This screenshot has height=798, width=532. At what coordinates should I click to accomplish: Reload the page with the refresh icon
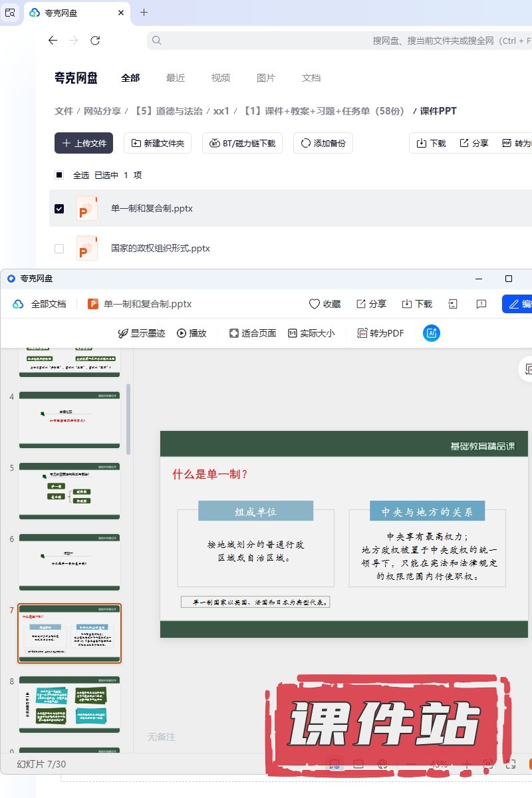coord(95,41)
